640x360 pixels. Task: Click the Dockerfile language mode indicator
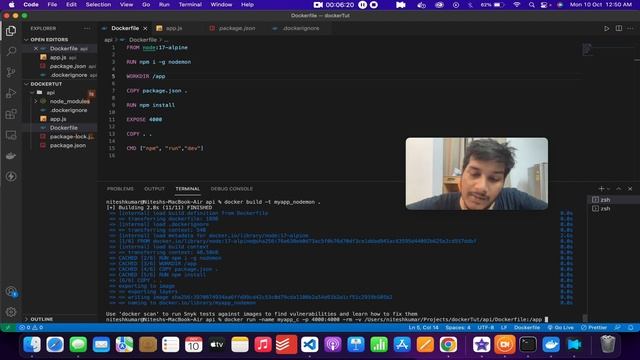tap(527, 327)
